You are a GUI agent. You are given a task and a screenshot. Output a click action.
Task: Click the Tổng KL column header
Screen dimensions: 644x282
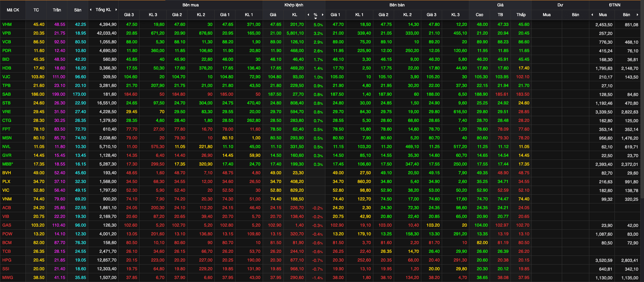click(103, 10)
